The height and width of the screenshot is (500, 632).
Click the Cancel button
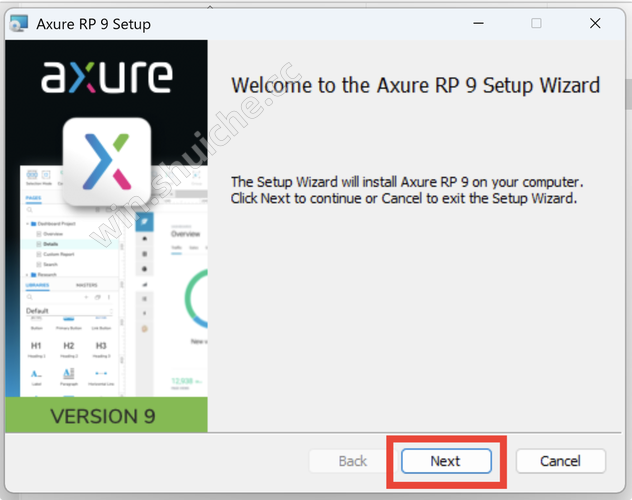561,461
